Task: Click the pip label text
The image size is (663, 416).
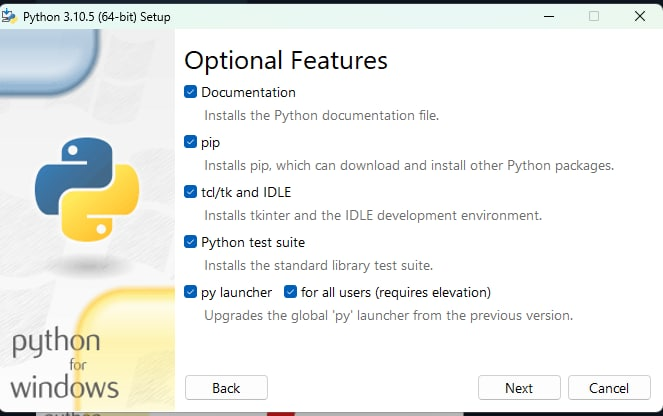Action: 210,143
